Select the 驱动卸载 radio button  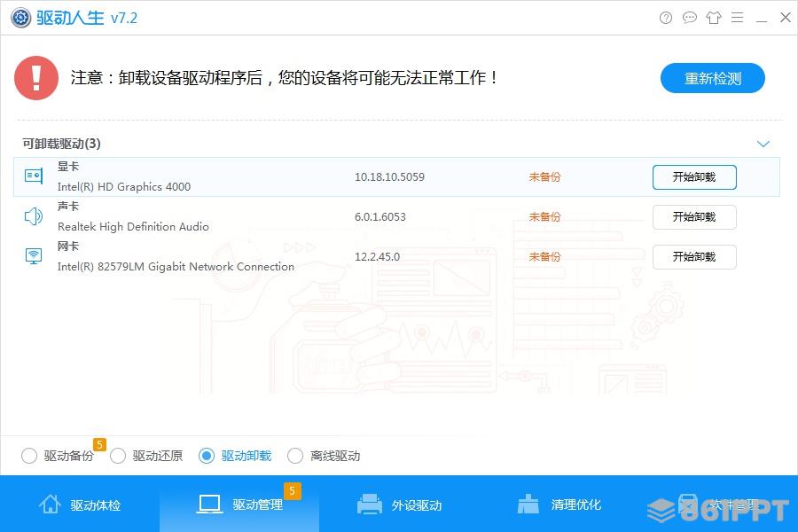[x=206, y=456]
